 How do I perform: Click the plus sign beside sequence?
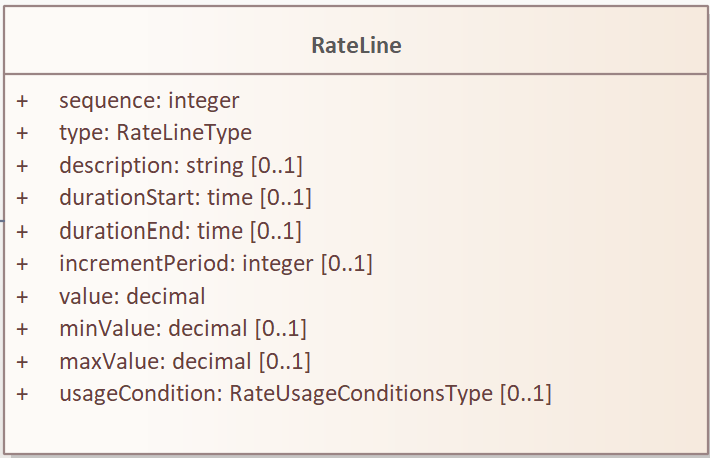tap(22, 100)
